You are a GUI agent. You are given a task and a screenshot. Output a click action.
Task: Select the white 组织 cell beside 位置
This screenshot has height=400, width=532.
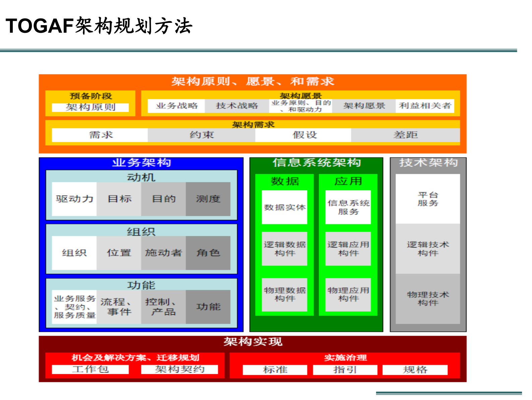(74, 253)
